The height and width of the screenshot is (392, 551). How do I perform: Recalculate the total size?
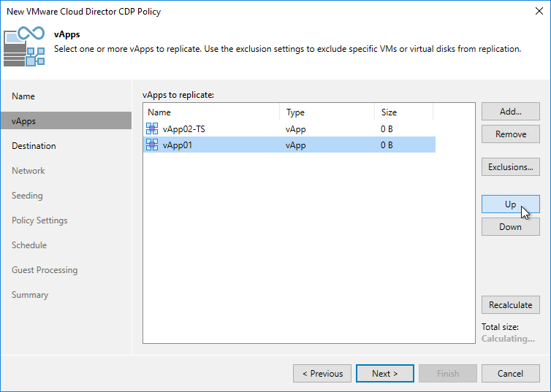(x=511, y=305)
